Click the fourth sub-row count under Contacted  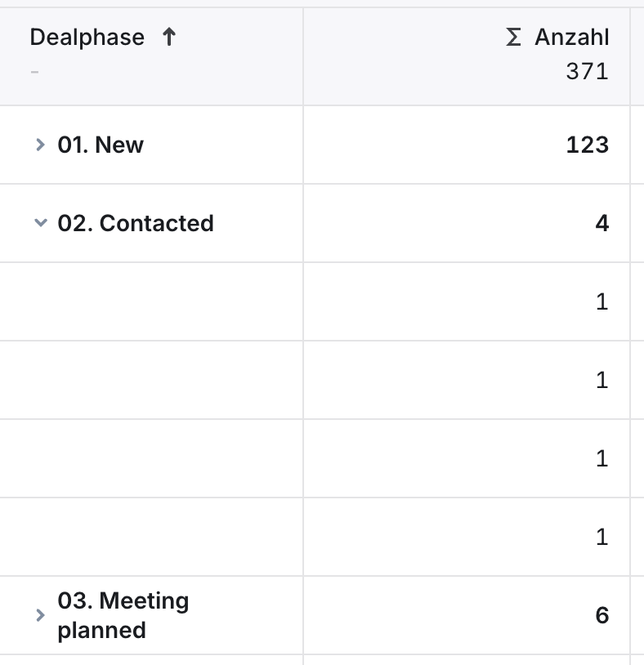602,537
